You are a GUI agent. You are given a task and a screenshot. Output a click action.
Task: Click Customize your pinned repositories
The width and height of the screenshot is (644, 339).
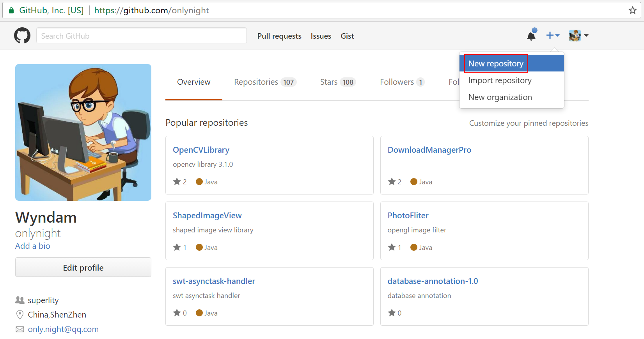tap(529, 123)
